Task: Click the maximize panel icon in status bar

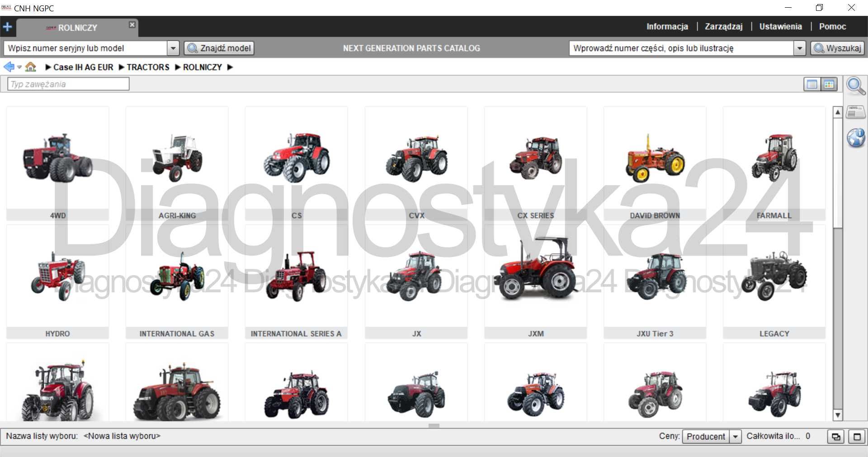Action: [857, 437]
